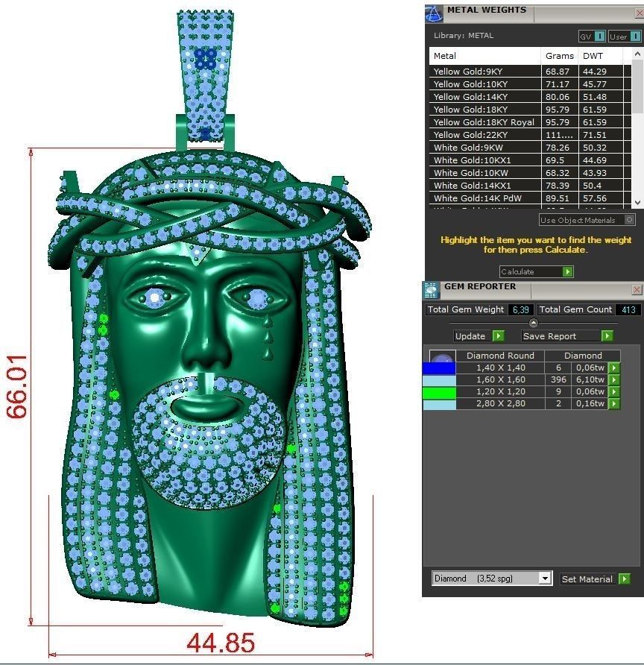
Task: Select Yellow Gold:14KY row
Action: click(530, 97)
